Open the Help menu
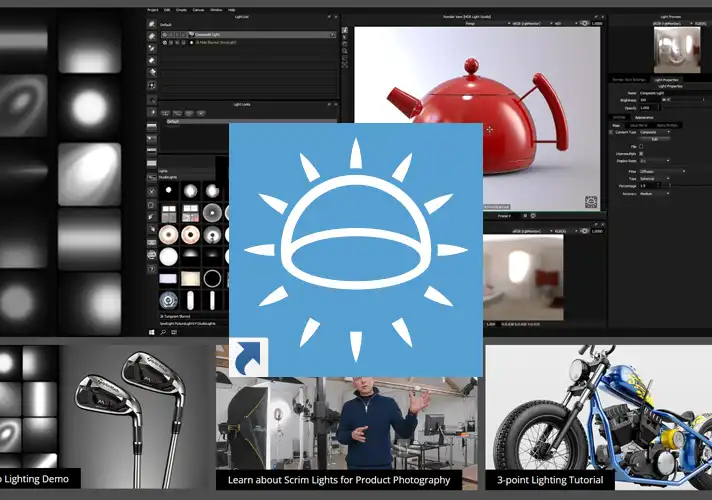The width and height of the screenshot is (712, 500). 232,10
